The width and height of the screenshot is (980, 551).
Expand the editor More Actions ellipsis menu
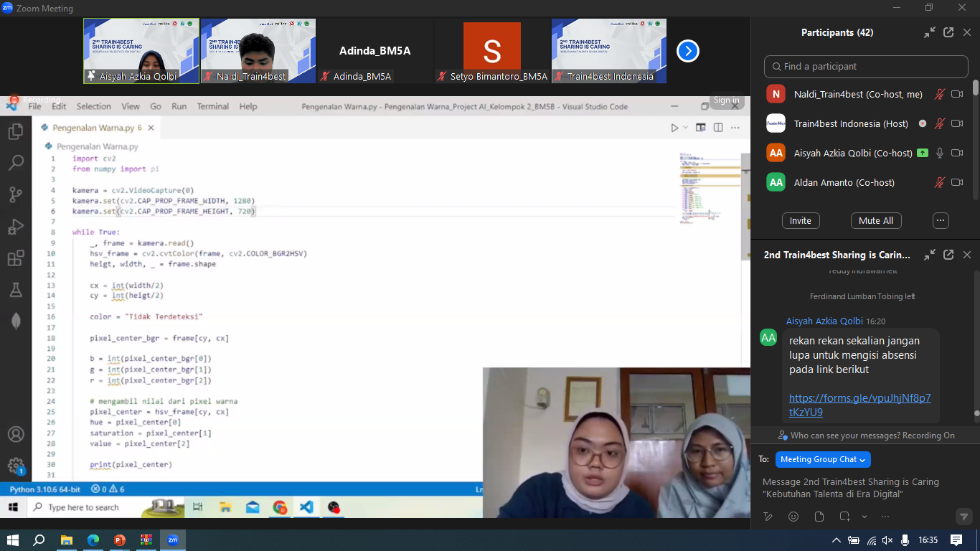tap(734, 127)
